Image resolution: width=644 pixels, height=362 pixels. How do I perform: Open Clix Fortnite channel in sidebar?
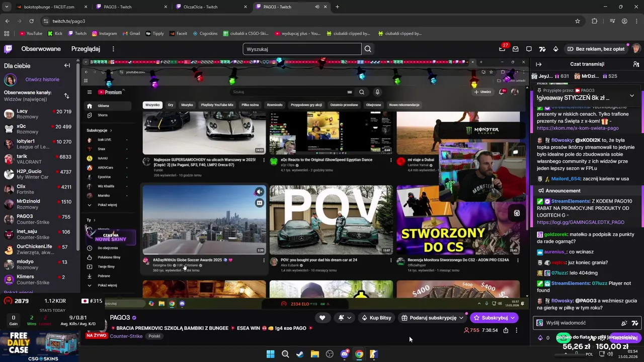[x=38, y=189]
